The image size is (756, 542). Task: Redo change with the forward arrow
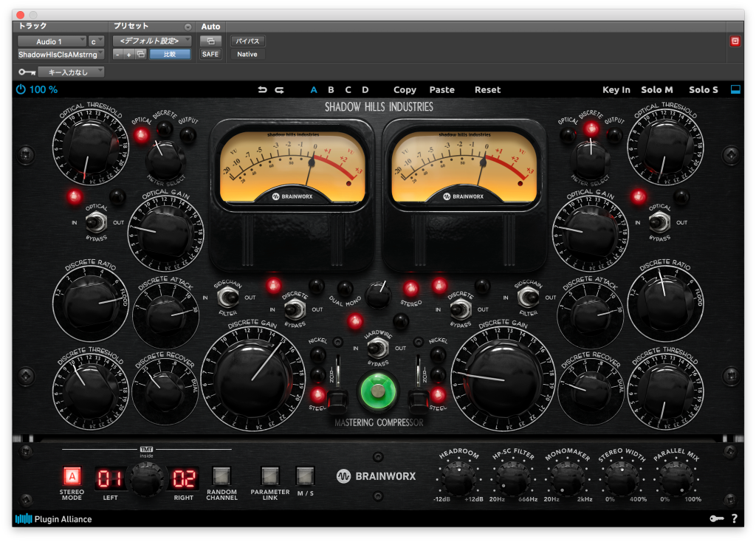[279, 89]
